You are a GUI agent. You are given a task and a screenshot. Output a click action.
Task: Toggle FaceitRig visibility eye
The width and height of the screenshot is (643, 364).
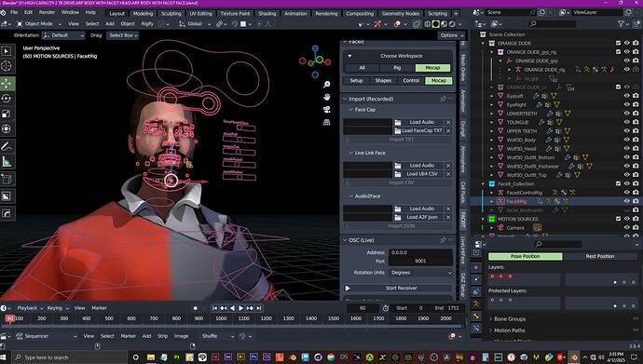click(x=626, y=201)
